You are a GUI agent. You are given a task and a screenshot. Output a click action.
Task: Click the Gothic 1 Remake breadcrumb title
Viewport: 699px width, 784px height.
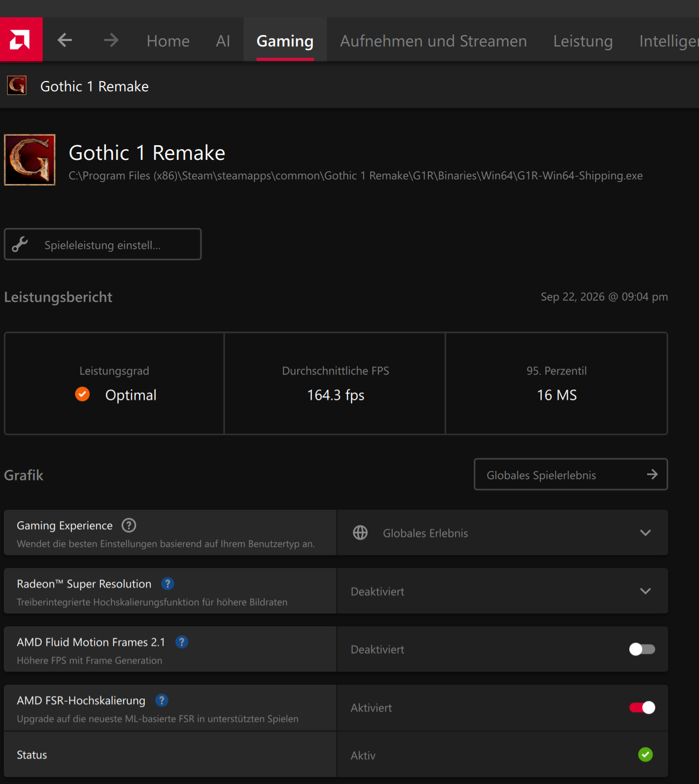pos(95,86)
